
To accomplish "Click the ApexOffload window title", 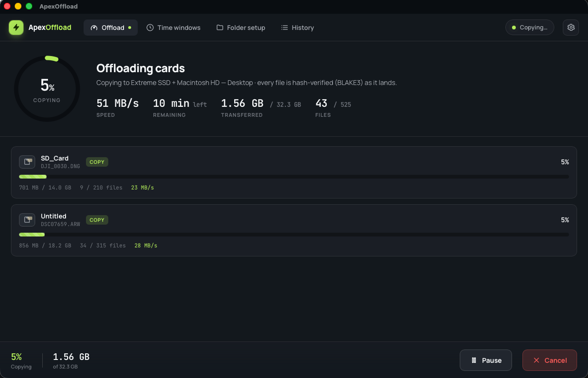I will pos(59,6).
